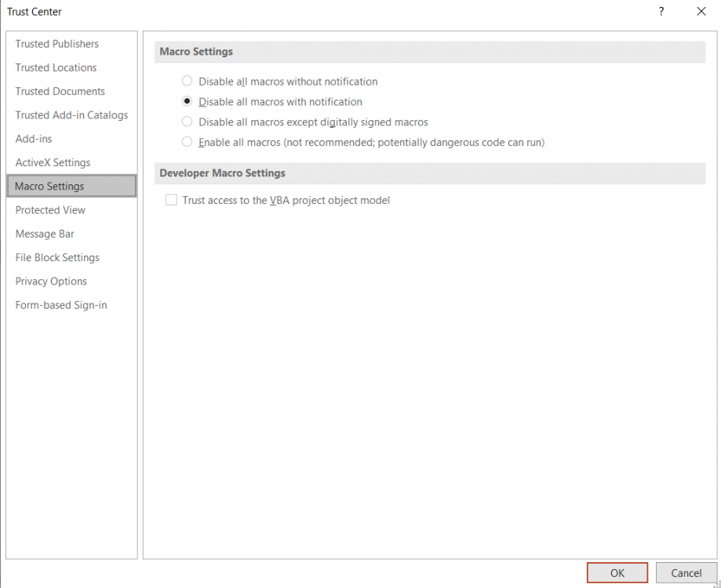Open the dialog Help question mark
Screen dimensions: 721x588
661,12
